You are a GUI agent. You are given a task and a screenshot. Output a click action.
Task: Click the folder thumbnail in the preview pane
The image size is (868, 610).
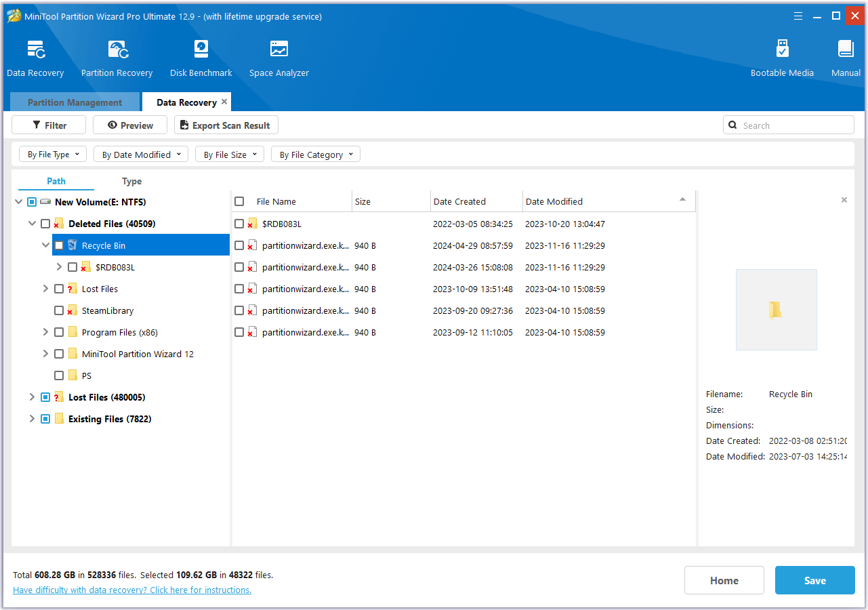coord(776,310)
